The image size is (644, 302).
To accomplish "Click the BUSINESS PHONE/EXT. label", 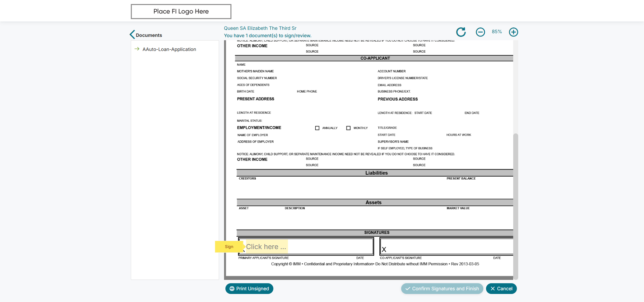I will tap(394, 92).
